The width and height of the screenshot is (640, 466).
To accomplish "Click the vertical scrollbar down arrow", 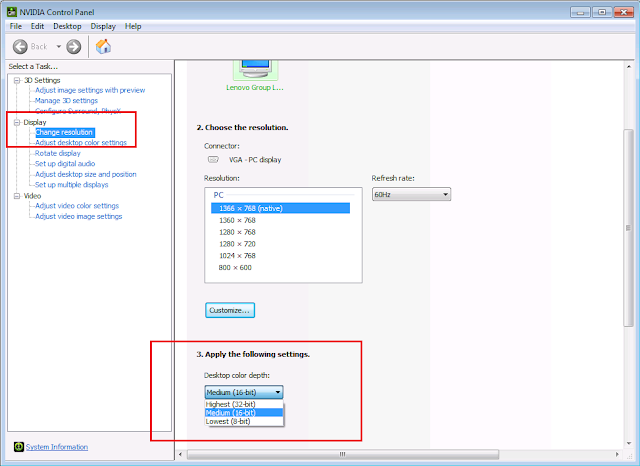I will point(629,443).
